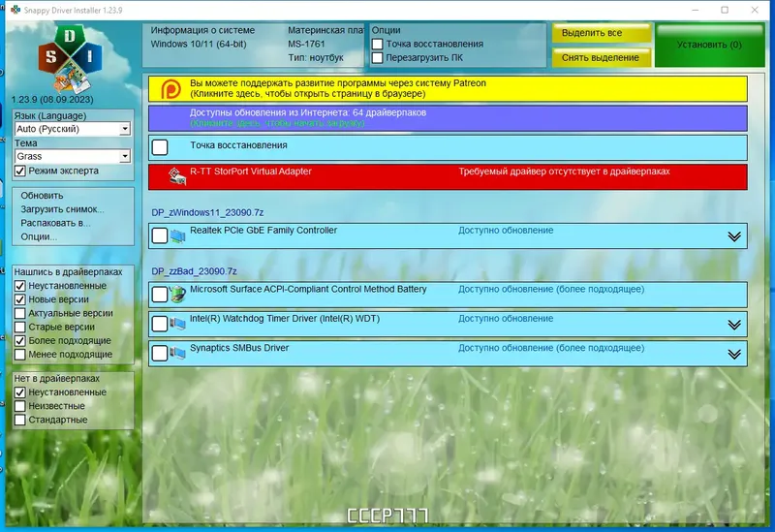Image resolution: width=775 pixels, height=532 pixels.
Task: Uncheck Новые версии filter
Action: 19,299
